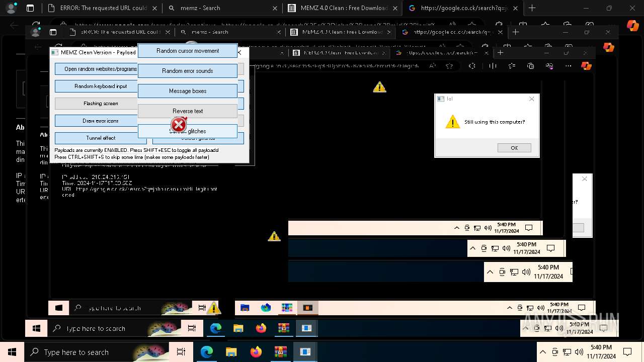Toggle the Draw error icons payload
The width and height of the screenshot is (644, 362).
coord(96,121)
